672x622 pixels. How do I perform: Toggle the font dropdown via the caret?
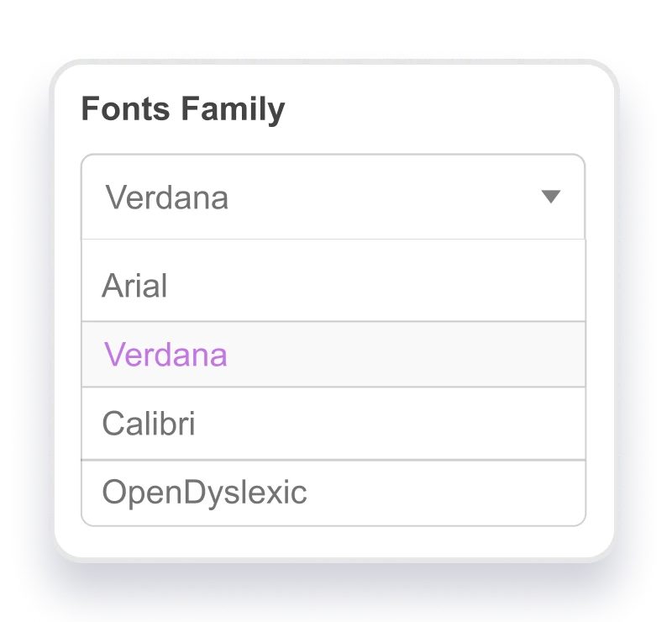point(550,197)
